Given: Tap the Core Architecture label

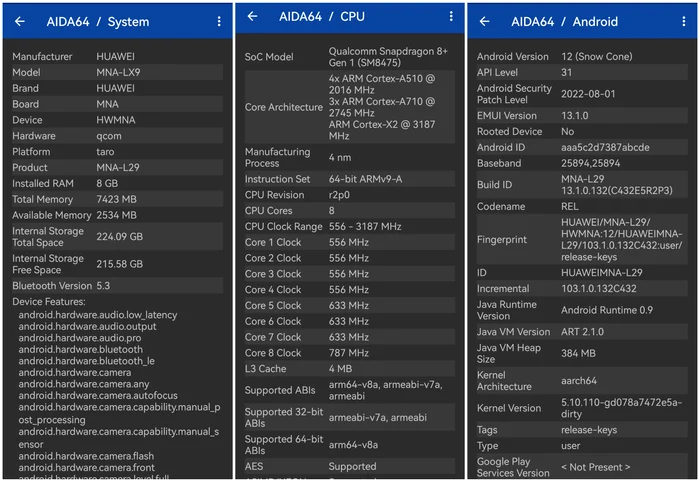Looking at the screenshot, I should click(283, 107).
